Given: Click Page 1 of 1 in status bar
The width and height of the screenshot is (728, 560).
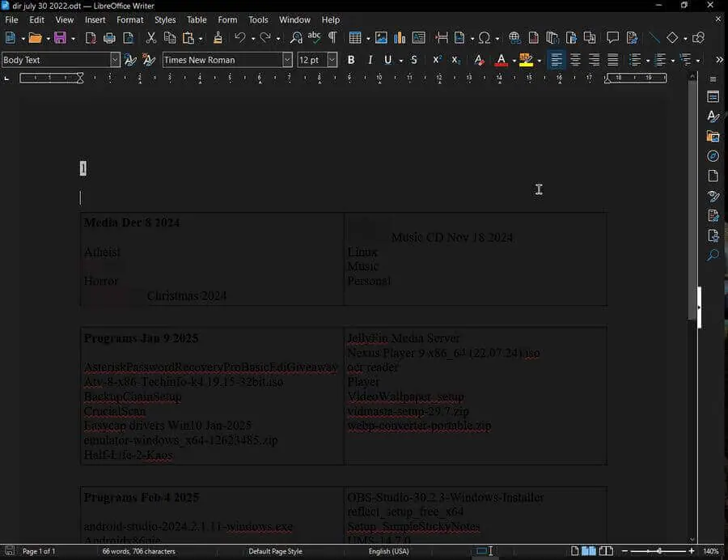Looking at the screenshot, I should [39, 551].
